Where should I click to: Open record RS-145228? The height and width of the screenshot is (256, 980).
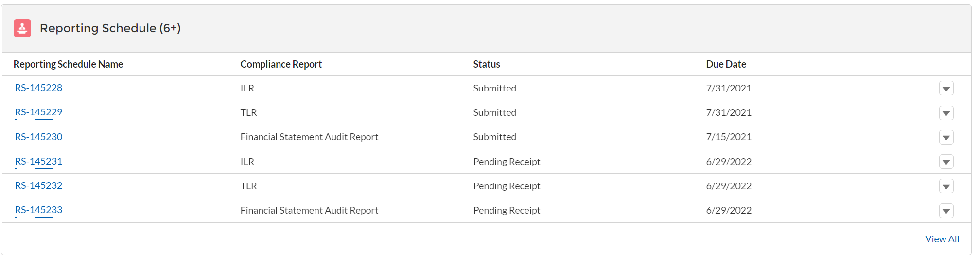[38, 88]
